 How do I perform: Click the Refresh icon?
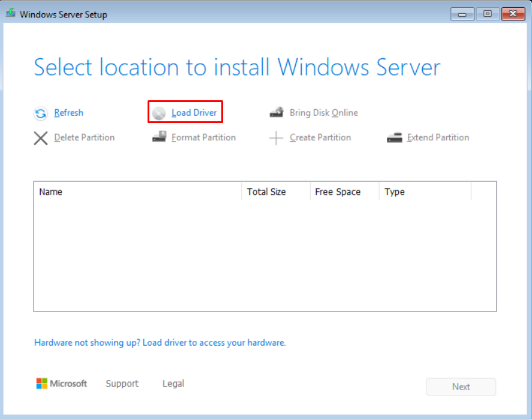40,113
